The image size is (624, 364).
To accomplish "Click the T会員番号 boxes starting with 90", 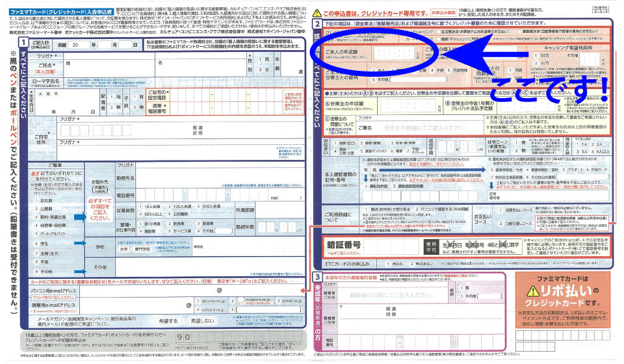I will click(238, 337).
